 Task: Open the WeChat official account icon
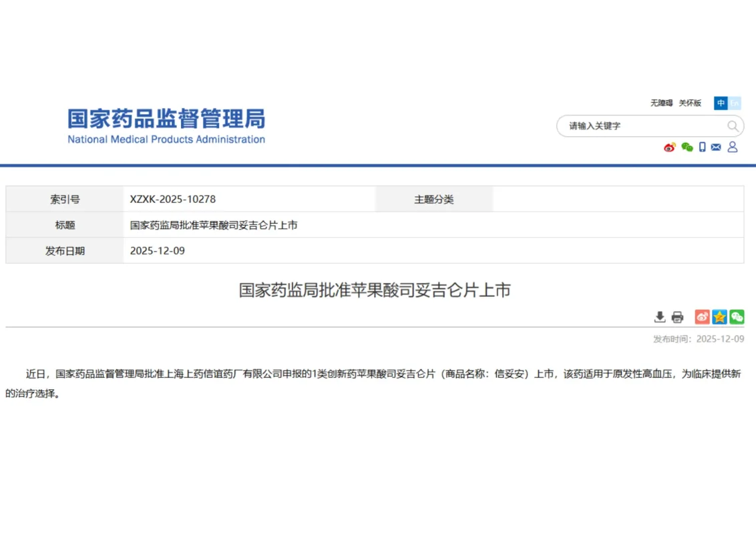click(x=687, y=147)
